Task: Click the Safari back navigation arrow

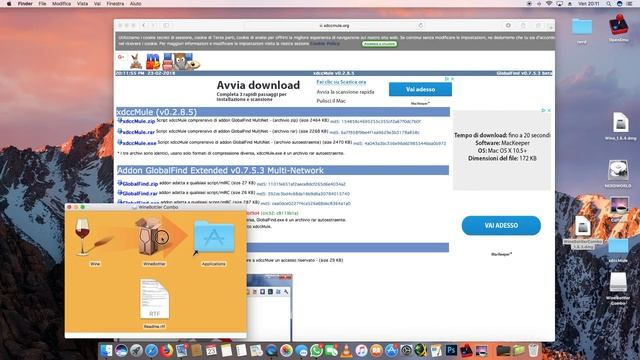Action: (x=144, y=25)
